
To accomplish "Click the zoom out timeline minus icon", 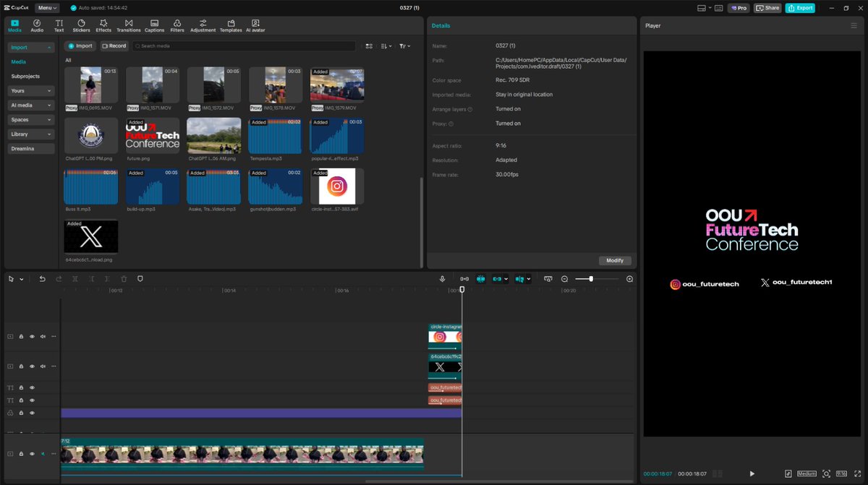I will click(x=566, y=279).
